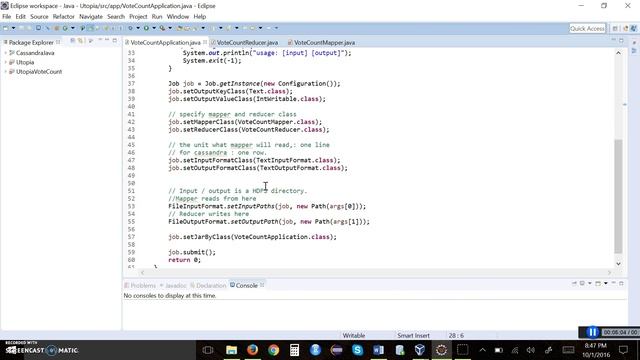Open the Project menu
The image size is (640, 360).
(138, 17)
